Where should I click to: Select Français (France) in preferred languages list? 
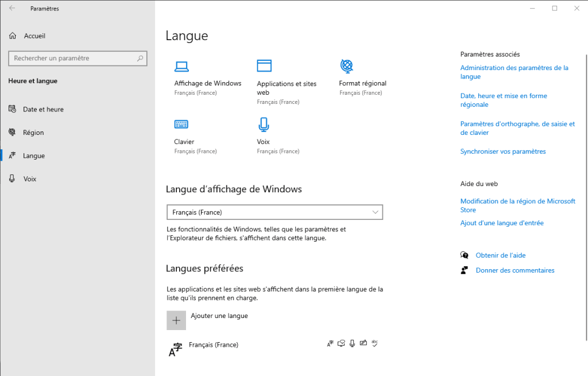pyautogui.click(x=213, y=345)
